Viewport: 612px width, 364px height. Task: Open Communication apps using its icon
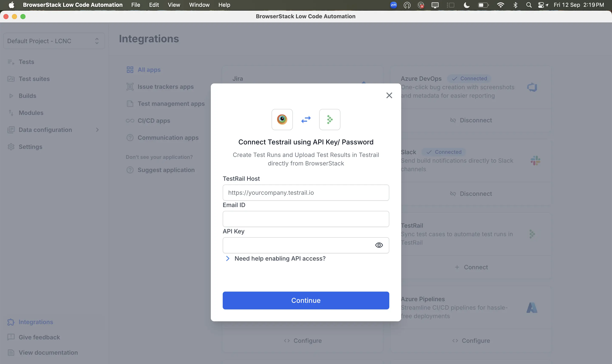pos(130,138)
